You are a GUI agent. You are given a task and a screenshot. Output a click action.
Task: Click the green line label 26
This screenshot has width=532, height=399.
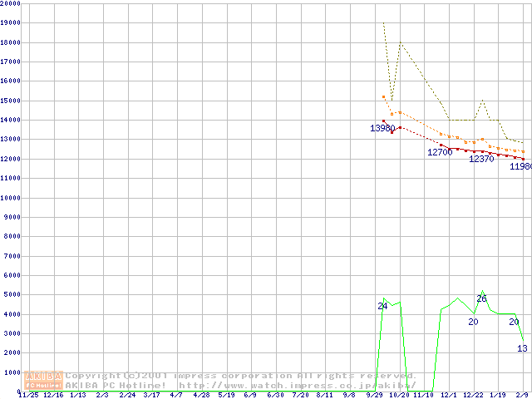pos(481,298)
